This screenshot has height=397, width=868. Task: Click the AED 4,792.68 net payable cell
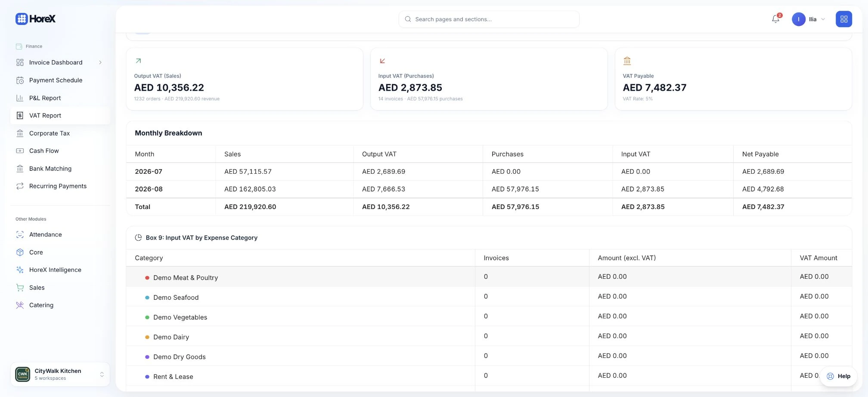tap(763, 189)
